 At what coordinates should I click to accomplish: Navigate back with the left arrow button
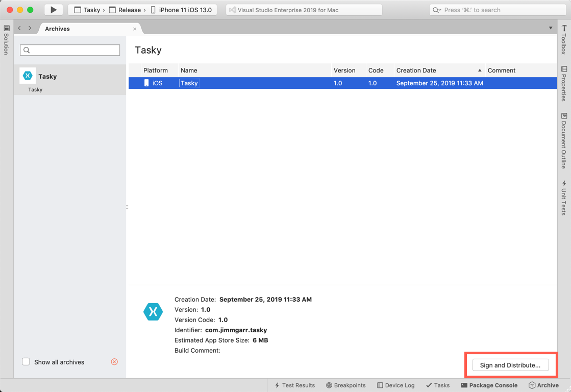click(19, 28)
